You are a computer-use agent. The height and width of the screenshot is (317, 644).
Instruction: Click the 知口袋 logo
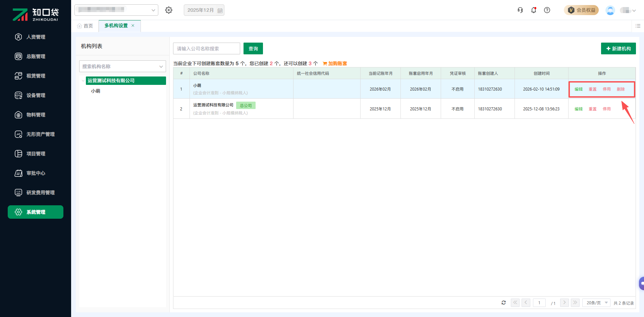pos(36,14)
